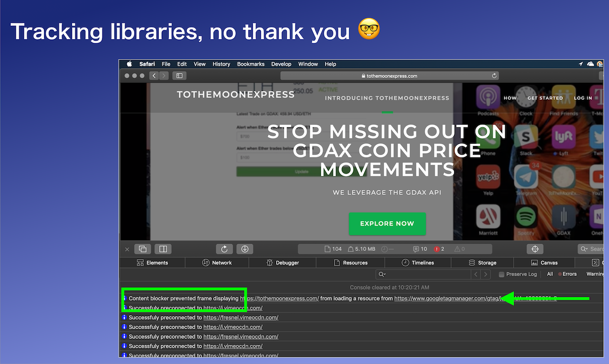Open the GET STARTED navigation link
Image resolution: width=609 pixels, height=364 pixels.
click(545, 98)
